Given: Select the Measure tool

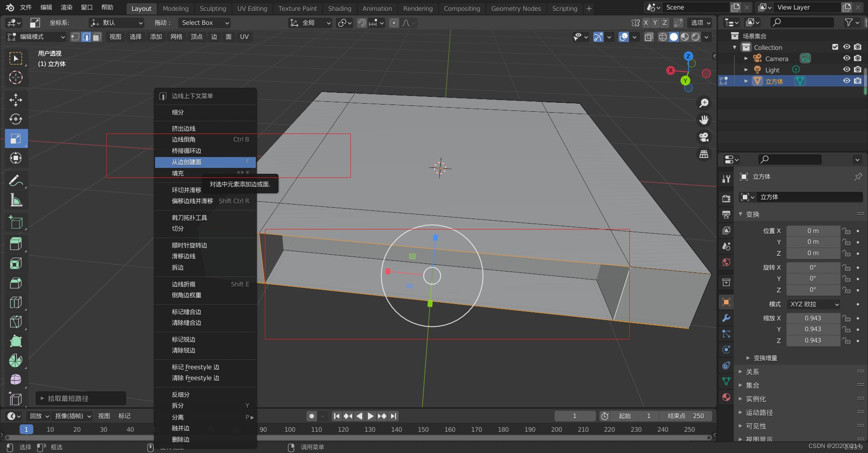Looking at the screenshot, I should point(16,200).
